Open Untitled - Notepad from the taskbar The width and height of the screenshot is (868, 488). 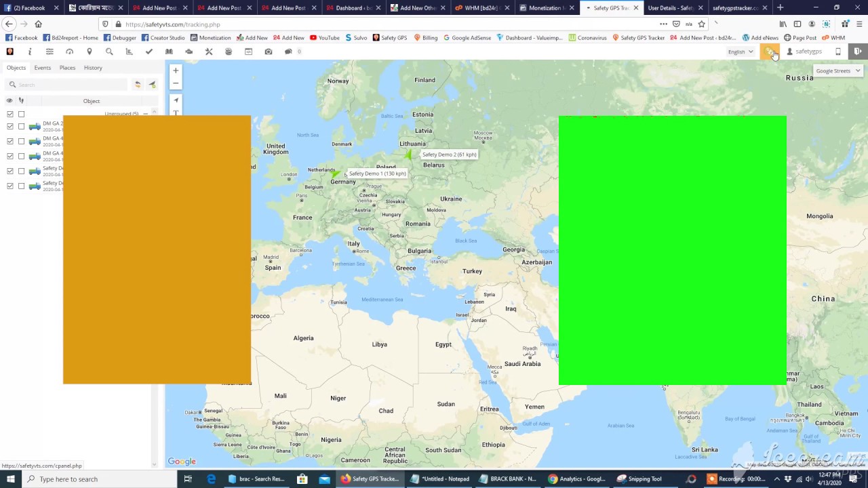click(x=439, y=479)
